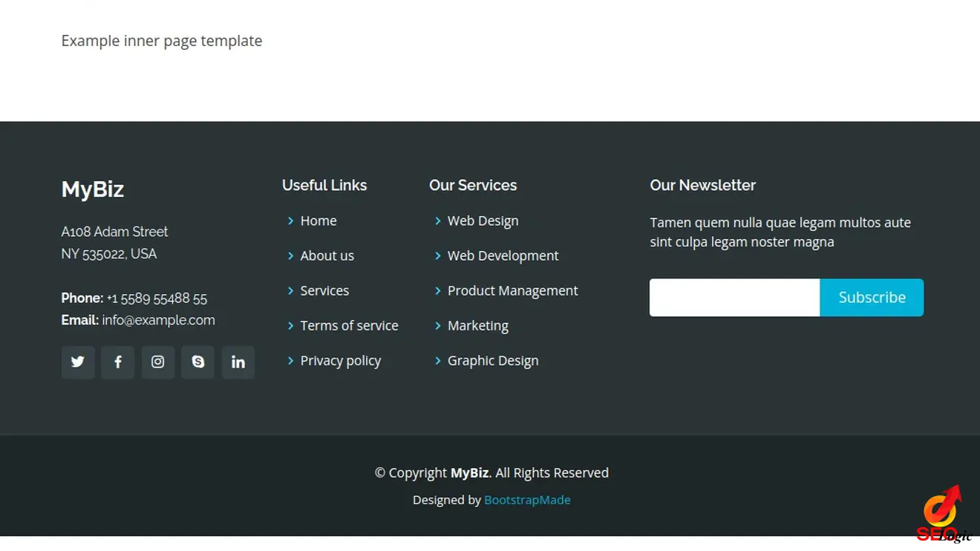Click the chevron beside Web Design
This screenshot has width=980, height=551.
(437, 221)
